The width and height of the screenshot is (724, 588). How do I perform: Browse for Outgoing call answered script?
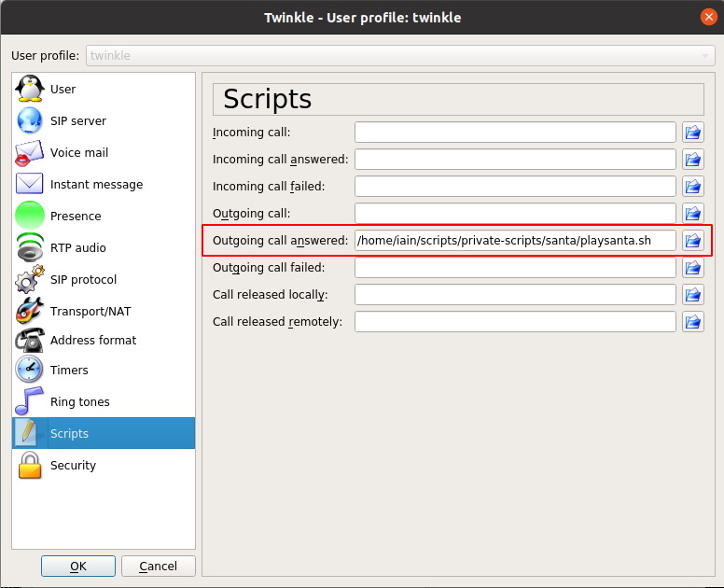pos(693,240)
